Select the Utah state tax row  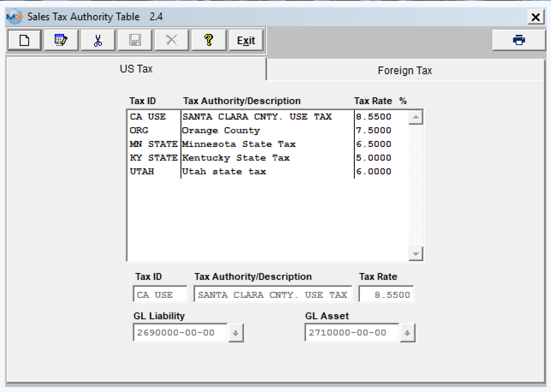pyautogui.click(x=224, y=172)
